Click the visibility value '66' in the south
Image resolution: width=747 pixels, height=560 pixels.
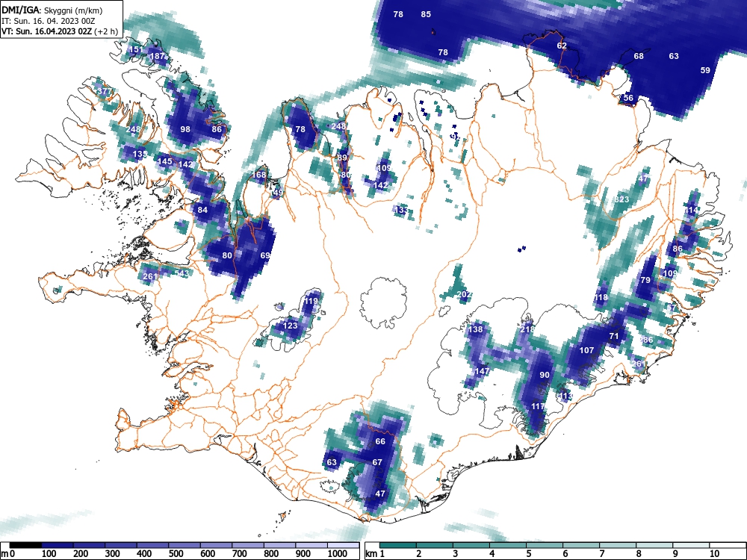pyautogui.click(x=380, y=441)
